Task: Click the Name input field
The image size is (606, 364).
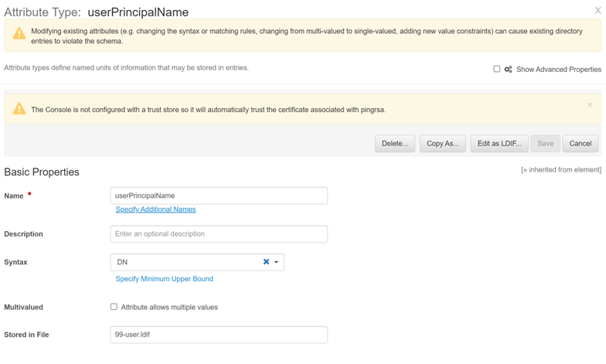Action: 219,196
